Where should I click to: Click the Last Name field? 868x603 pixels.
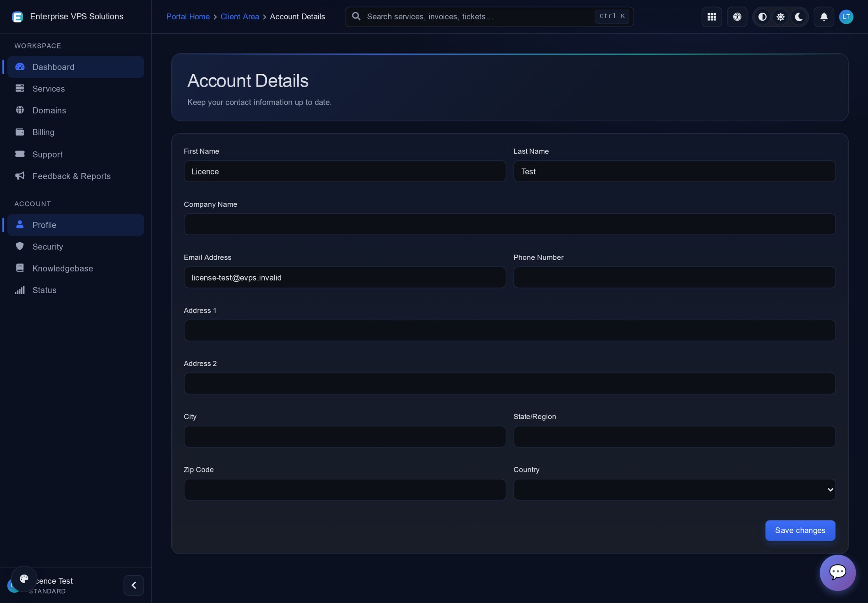point(674,171)
